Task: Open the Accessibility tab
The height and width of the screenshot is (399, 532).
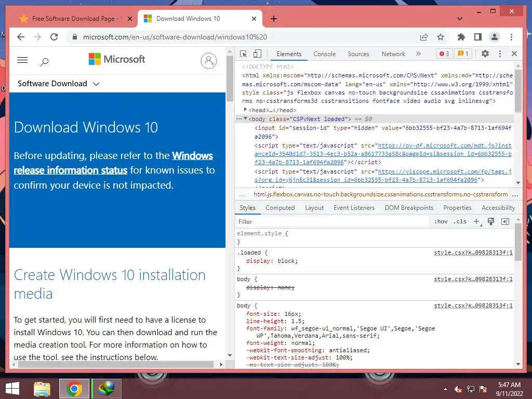Action: point(498,208)
